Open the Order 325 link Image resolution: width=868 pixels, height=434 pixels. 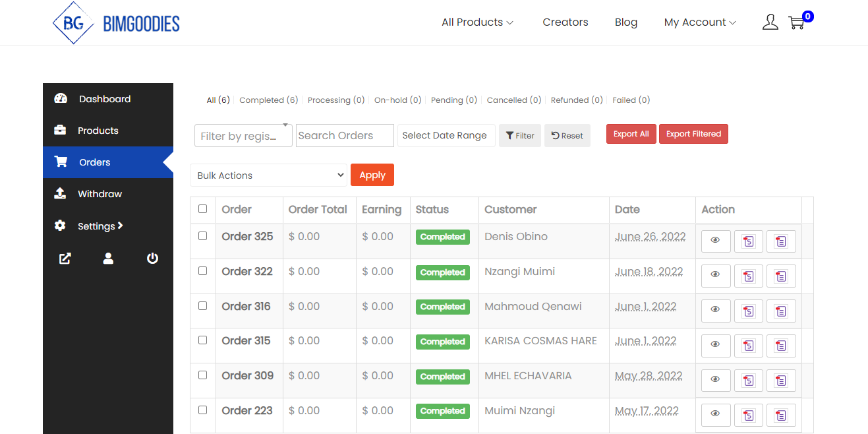point(247,236)
